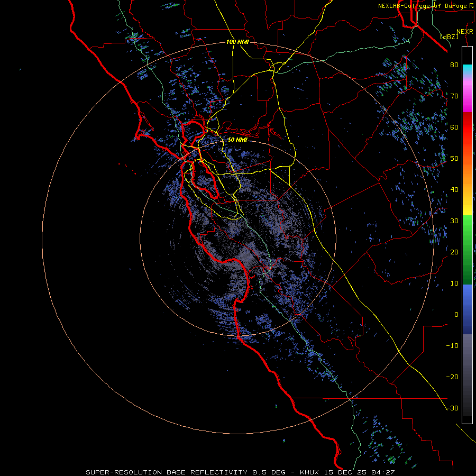476x476 pixels.
Task: Click the 20 dBZ scale value
Action: tap(454, 252)
